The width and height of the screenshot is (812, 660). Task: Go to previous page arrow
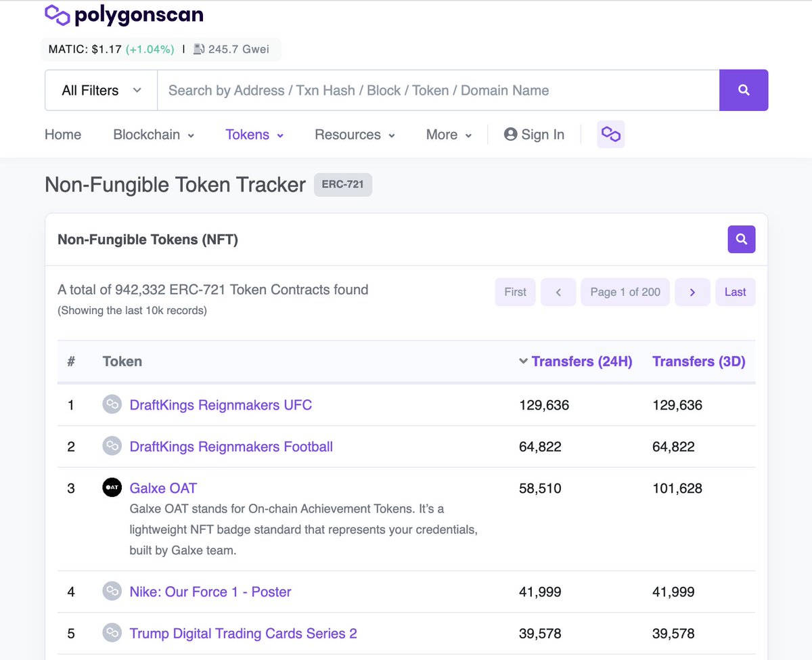[x=558, y=292]
